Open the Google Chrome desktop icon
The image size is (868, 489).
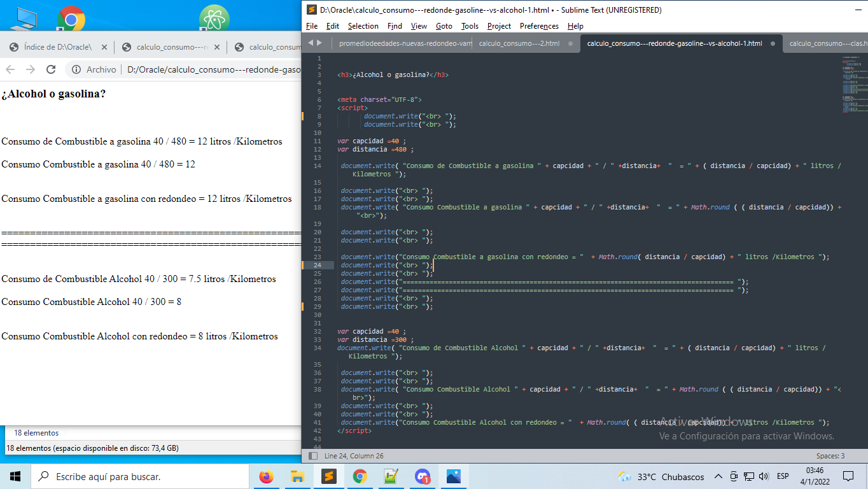pyautogui.click(x=71, y=19)
